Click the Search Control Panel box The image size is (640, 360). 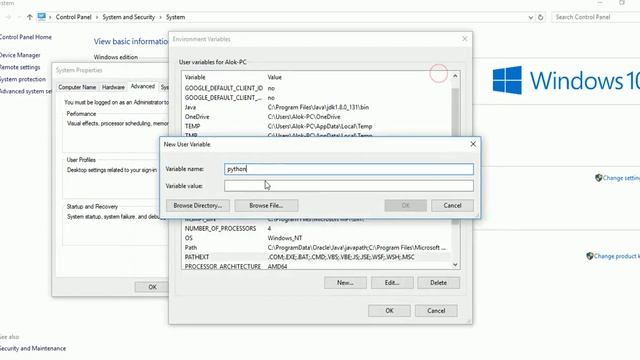(x=596, y=17)
